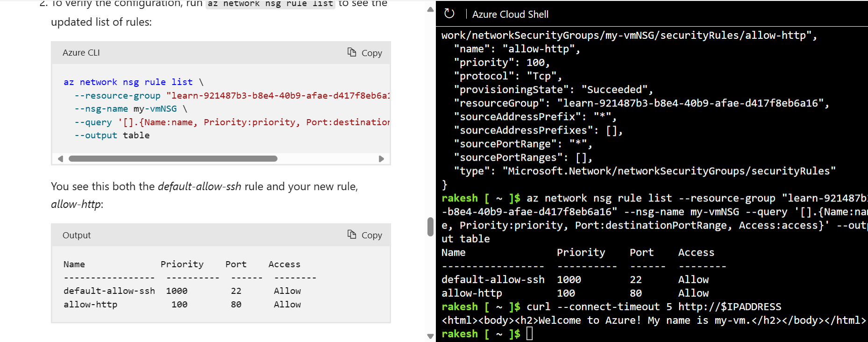Click the '--output table' code line

click(x=112, y=135)
